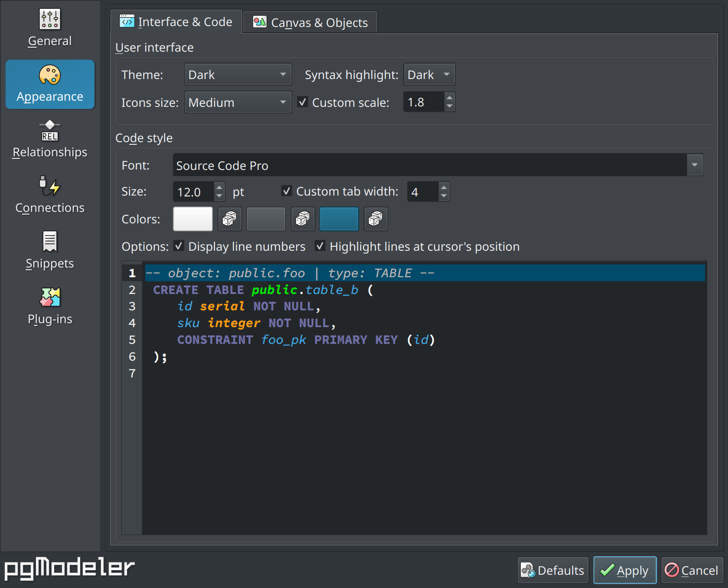
Task: Click into the tab width field
Action: click(423, 192)
